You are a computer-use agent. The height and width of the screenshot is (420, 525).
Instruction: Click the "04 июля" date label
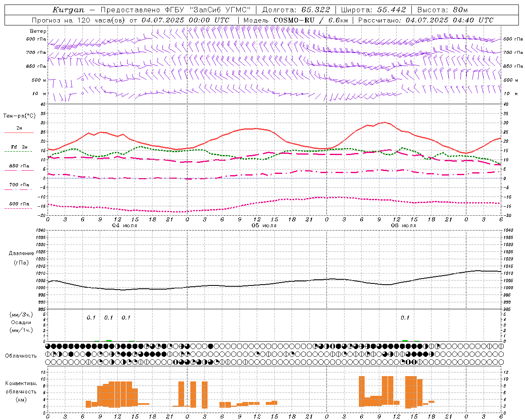tap(125, 226)
